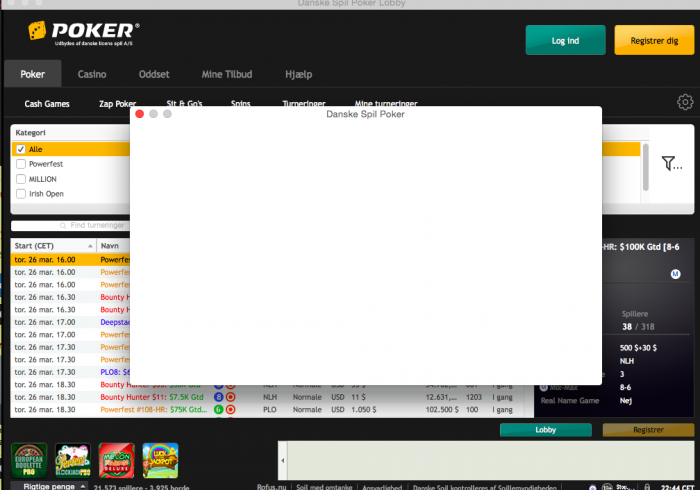
Task: Switch to the Poker tab
Action: click(x=33, y=74)
